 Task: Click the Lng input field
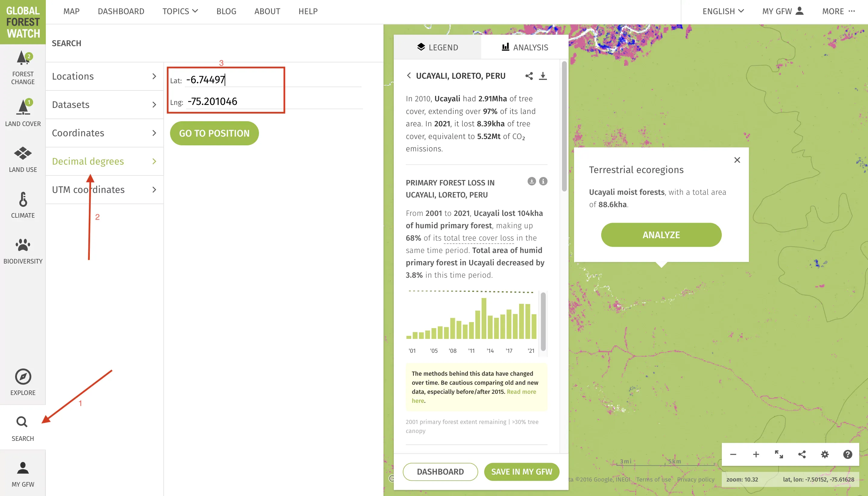click(273, 101)
